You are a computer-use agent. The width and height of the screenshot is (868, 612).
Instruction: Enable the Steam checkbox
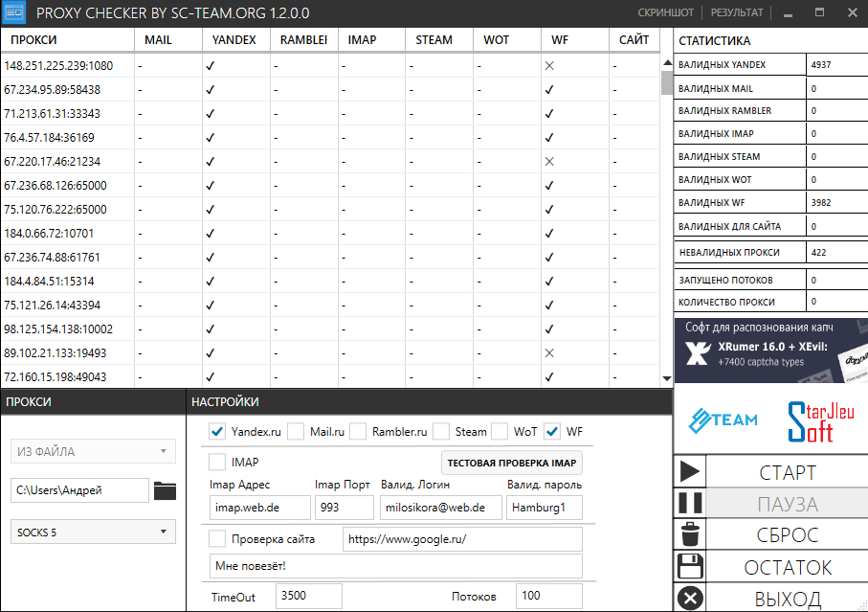click(x=440, y=431)
